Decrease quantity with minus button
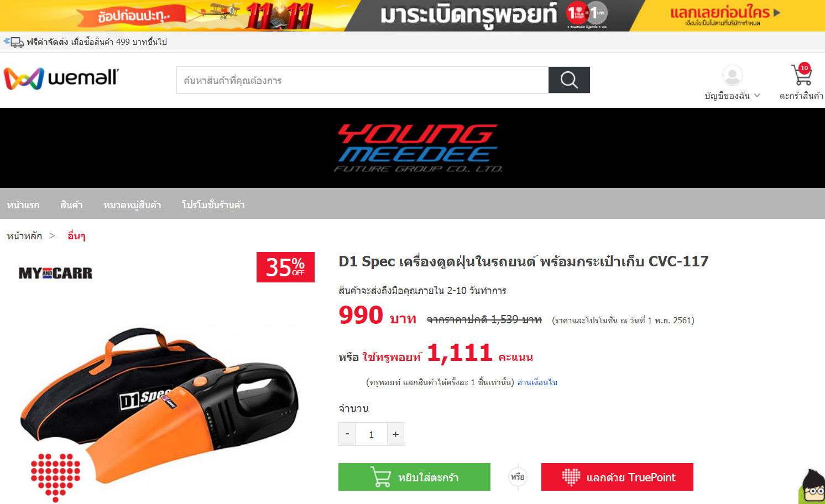 point(347,434)
